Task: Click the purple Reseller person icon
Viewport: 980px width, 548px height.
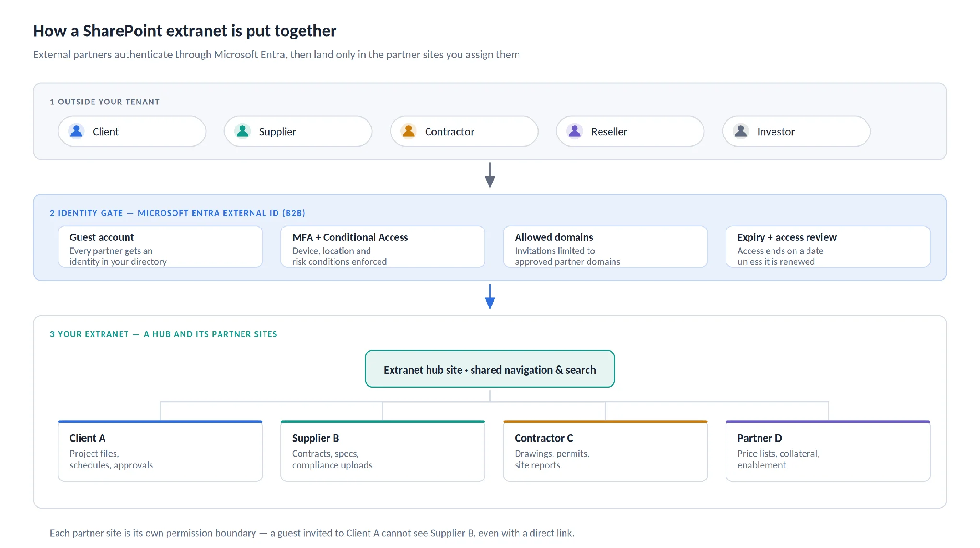Action: point(575,131)
